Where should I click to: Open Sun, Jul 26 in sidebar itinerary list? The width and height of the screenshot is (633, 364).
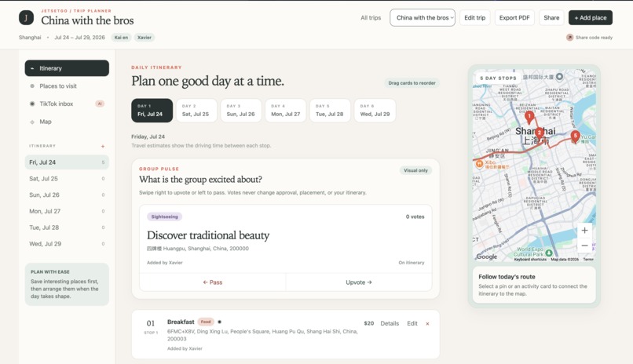[x=67, y=195]
